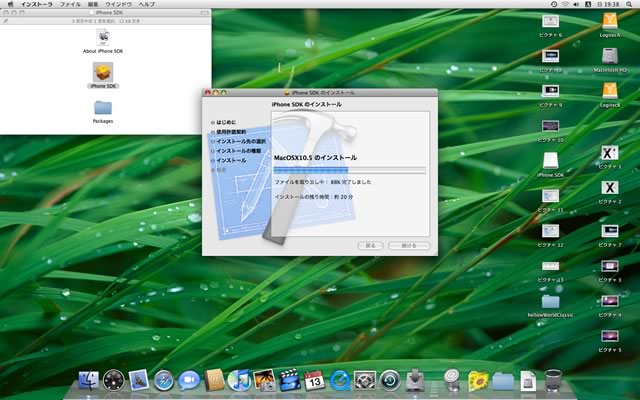Image resolution: width=640 pixels, height=400 pixels.
Task: Open the blue folder stack in Dock
Action: click(503, 382)
